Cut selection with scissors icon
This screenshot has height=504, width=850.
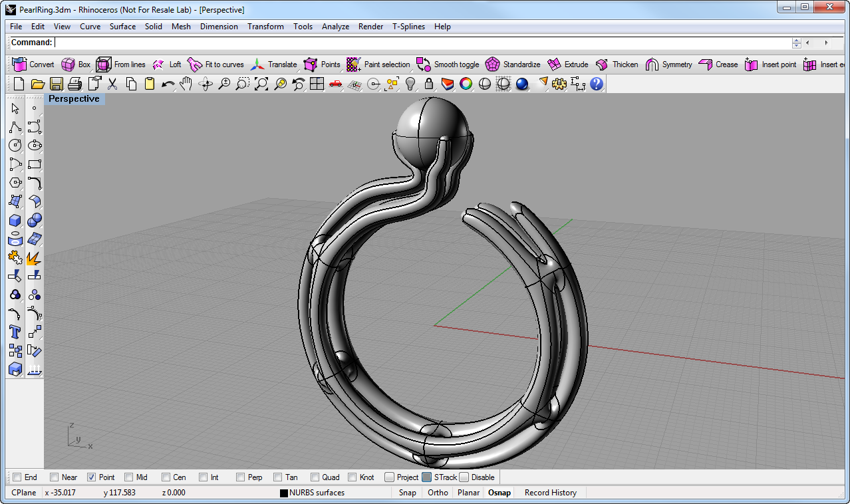point(112,84)
